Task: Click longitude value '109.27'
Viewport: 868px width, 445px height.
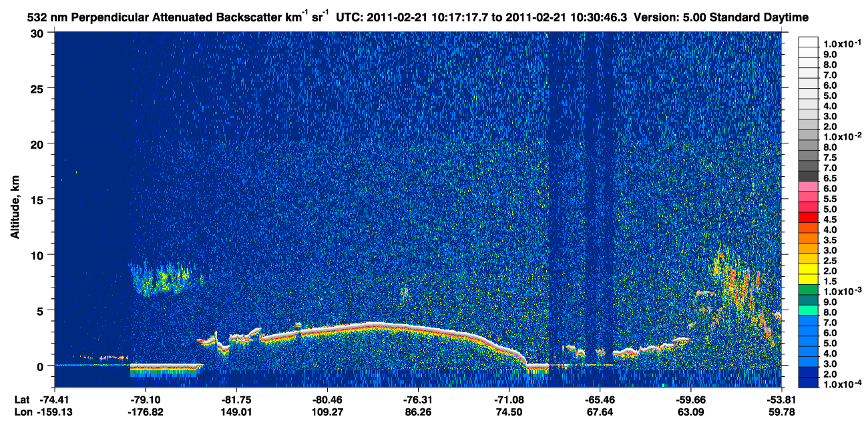Action: tap(327, 412)
